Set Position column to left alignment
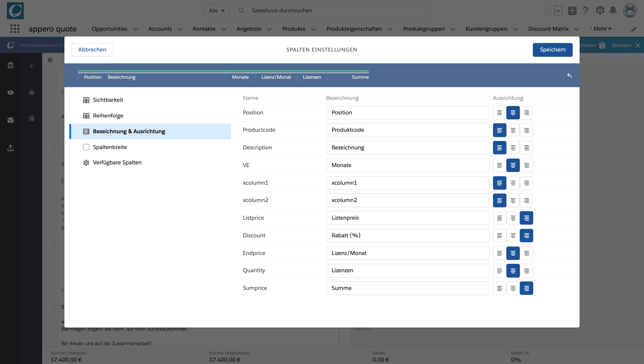Viewport: 644px width, 364px height. [499, 113]
